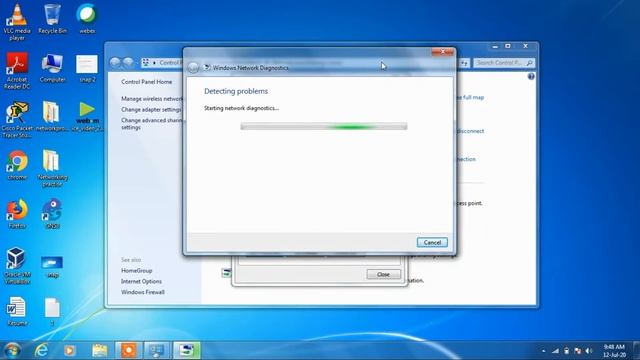Click the Search Control Panel field
The width and height of the screenshot is (640, 360).
504,63
